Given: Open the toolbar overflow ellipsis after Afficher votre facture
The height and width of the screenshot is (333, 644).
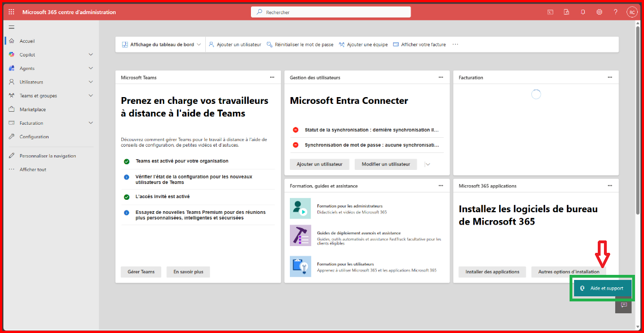Looking at the screenshot, I should (455, 45).
